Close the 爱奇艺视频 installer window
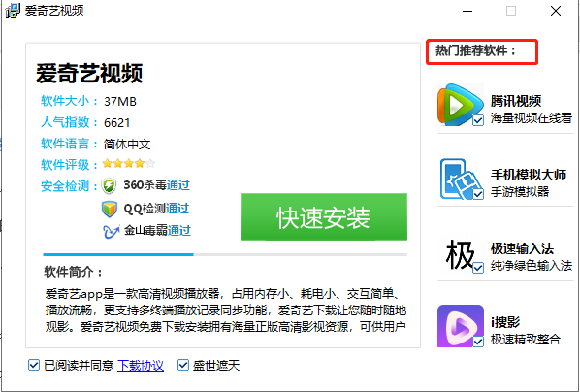Viewport: 580px width, 392px height. (556, 11)
